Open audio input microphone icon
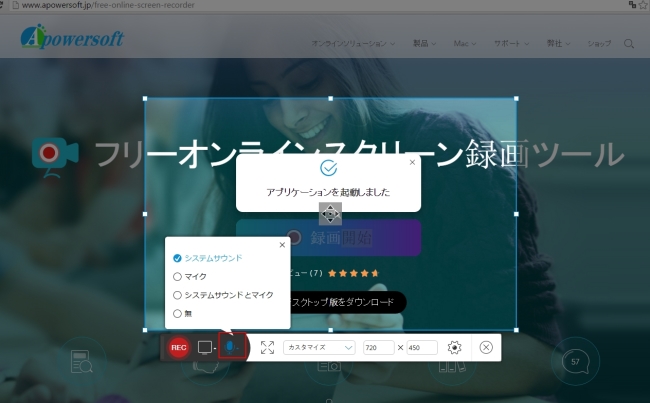650x403 pixels. [x=232, y=347]
